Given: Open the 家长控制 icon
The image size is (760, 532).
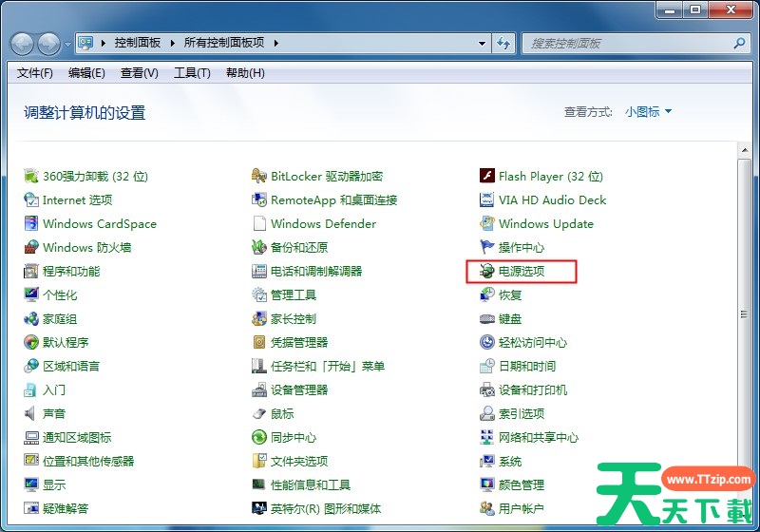Looking at the screenshot, I should 259,318.
